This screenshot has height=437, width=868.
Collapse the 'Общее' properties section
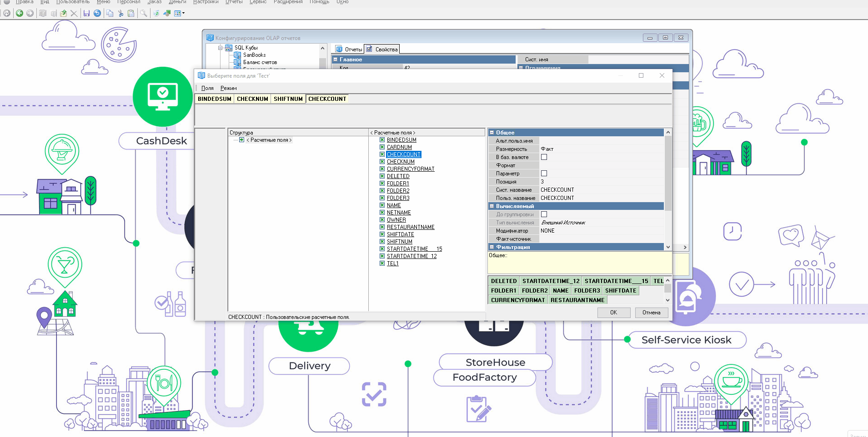point(492,133)
